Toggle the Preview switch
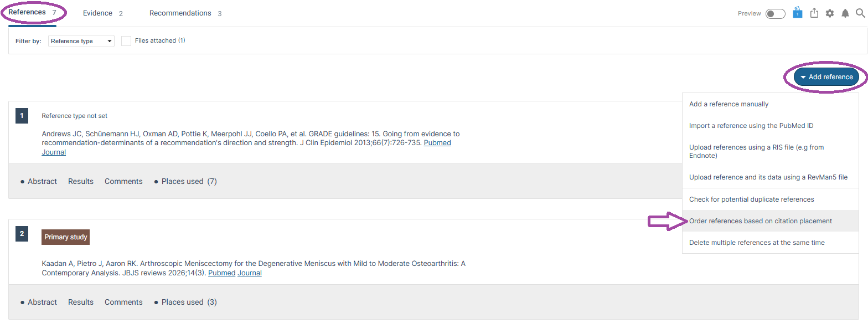 tap(775, 14)
